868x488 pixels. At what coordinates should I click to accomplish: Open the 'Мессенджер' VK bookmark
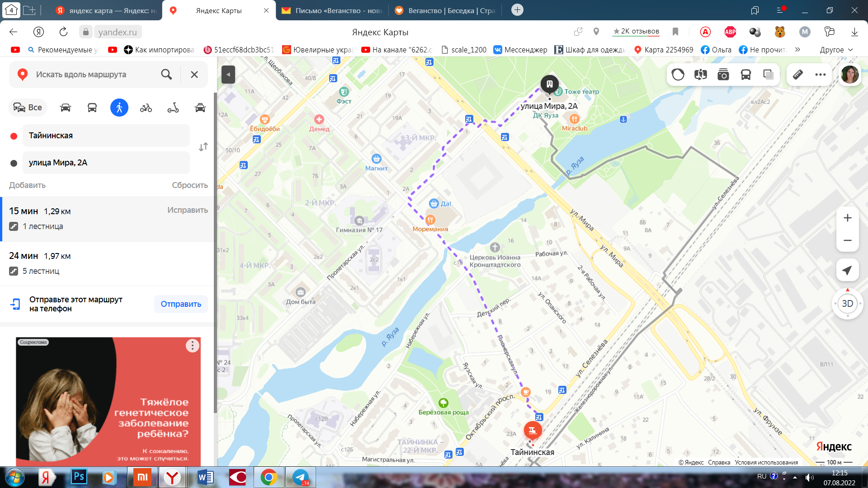point(520,50)
